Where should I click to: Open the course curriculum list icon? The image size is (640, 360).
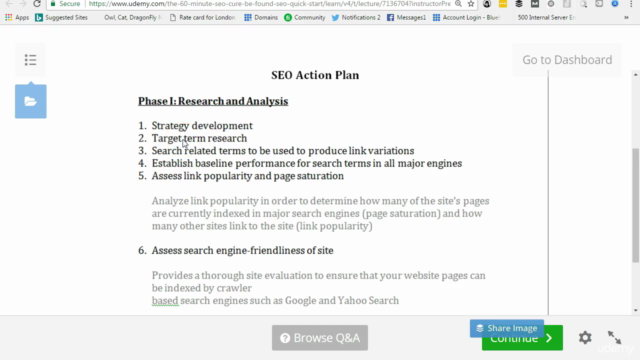(31, 60)
